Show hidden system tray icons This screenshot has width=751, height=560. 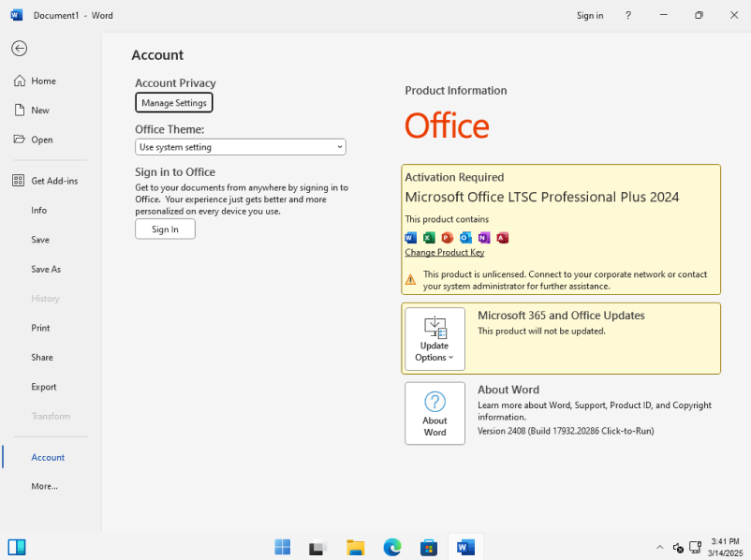point(660,547)
